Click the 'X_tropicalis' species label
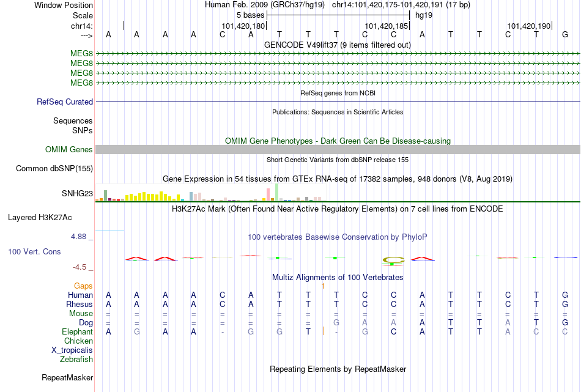 pos(72,350)
